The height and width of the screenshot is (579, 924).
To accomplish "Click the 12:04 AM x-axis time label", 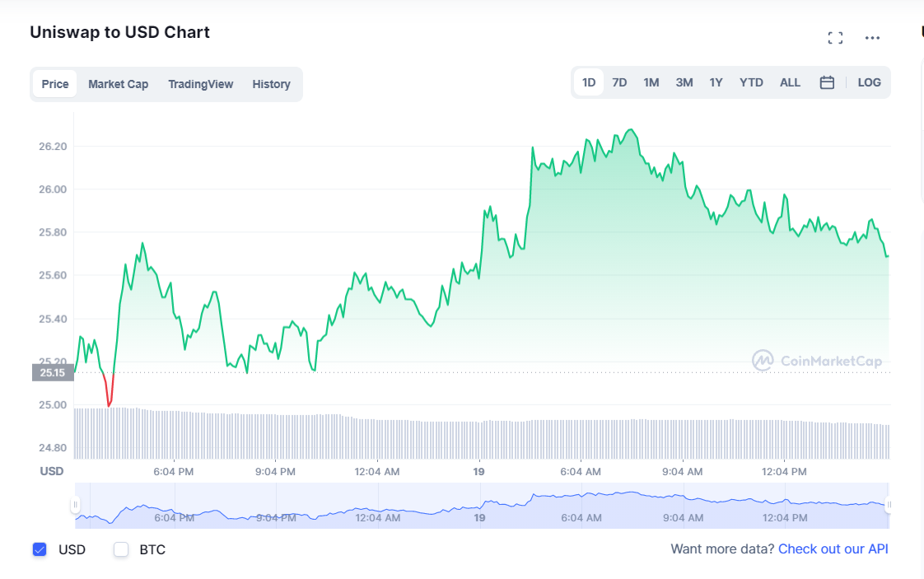I will pyautogui.click(x=376, y=472).
